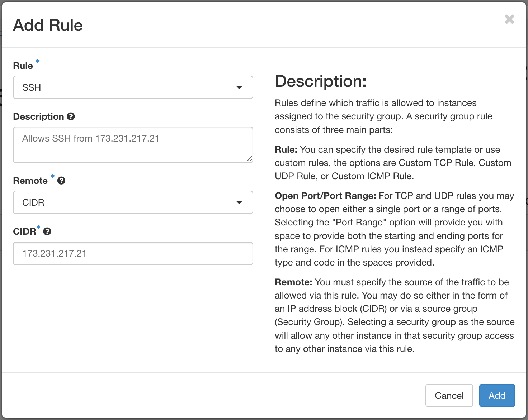Click the Add Rule dialog title
This screenshot has height=420, width=528.
coord(48,25)
